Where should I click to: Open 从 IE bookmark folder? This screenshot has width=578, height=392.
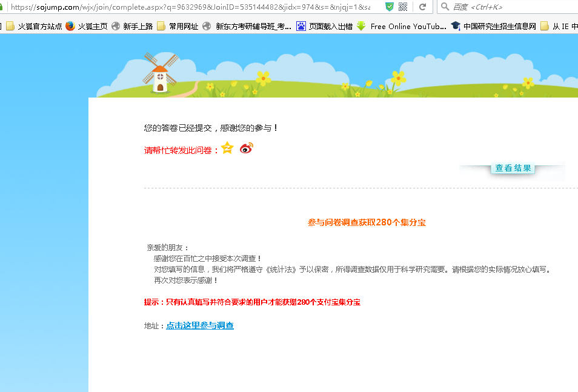click(559, 26)
